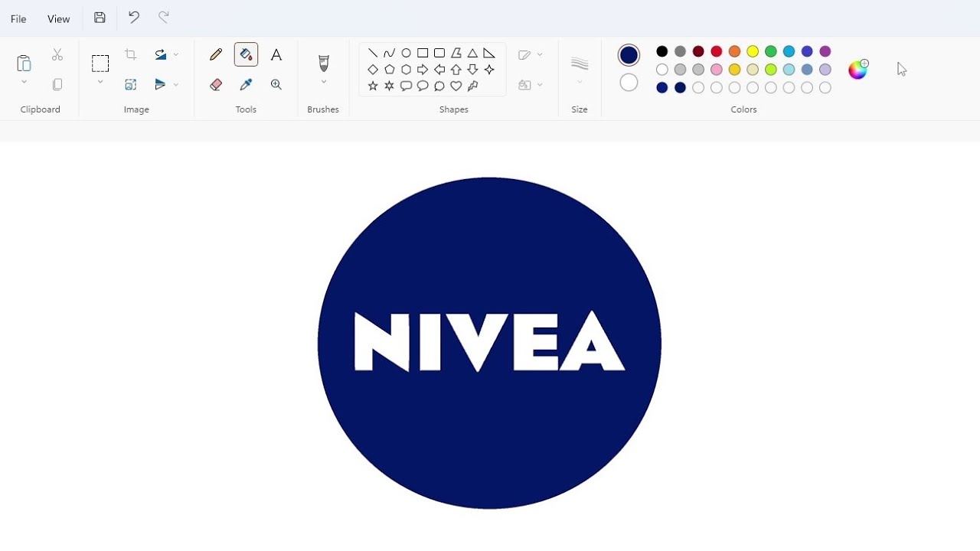Click the Redo arrow

tap(164, 17)
